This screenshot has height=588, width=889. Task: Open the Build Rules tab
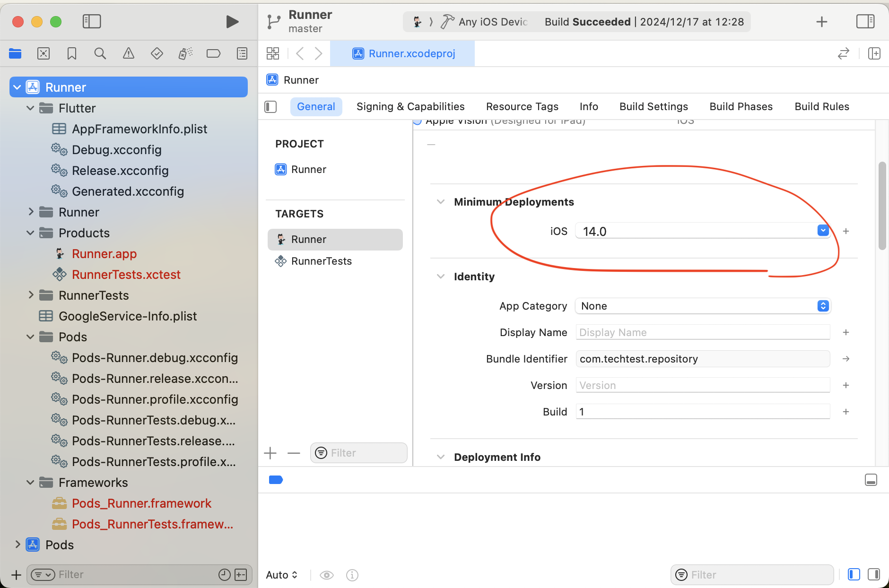tap(822, 107)
